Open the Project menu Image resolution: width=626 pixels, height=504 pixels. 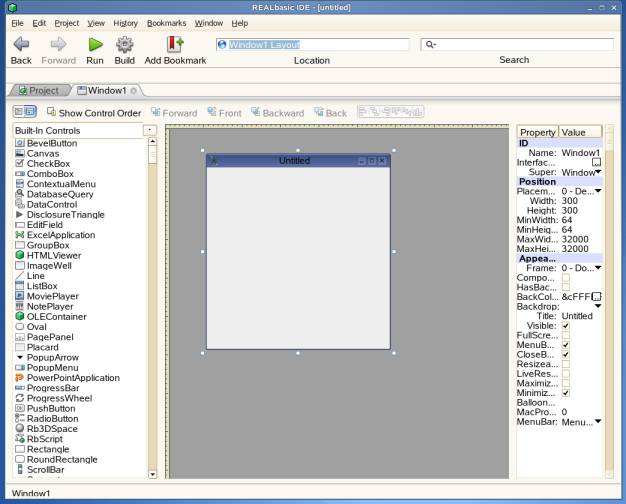point(67,23)
